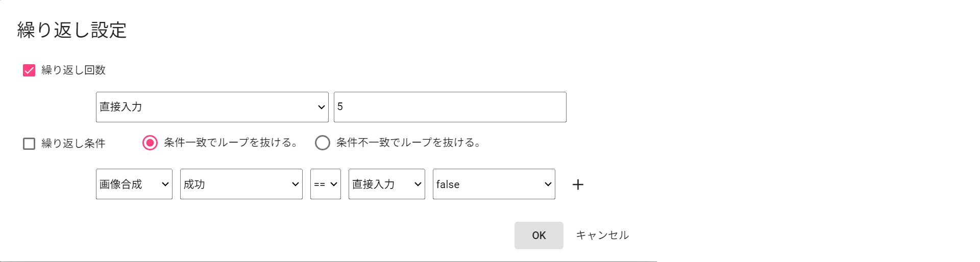Click the 繰り返し設定 dialog title
This screenshot has width=980, height=262.
coord(72,30)
